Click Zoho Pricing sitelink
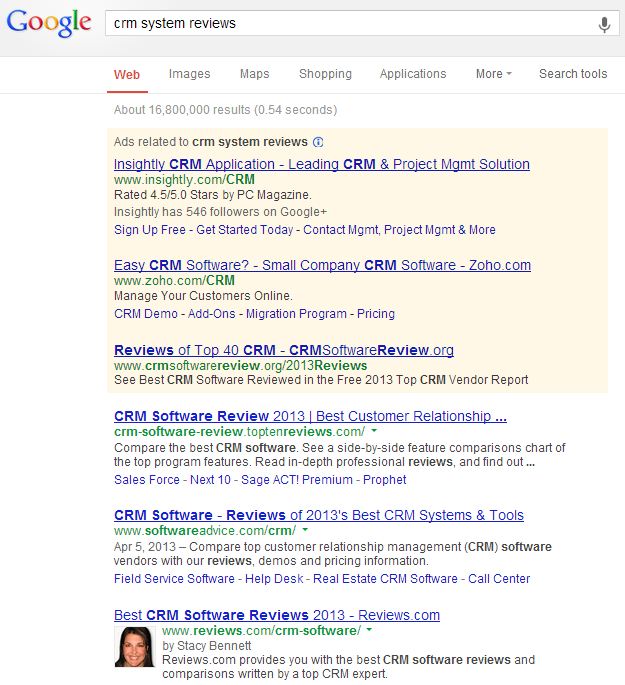 (376, 314)
